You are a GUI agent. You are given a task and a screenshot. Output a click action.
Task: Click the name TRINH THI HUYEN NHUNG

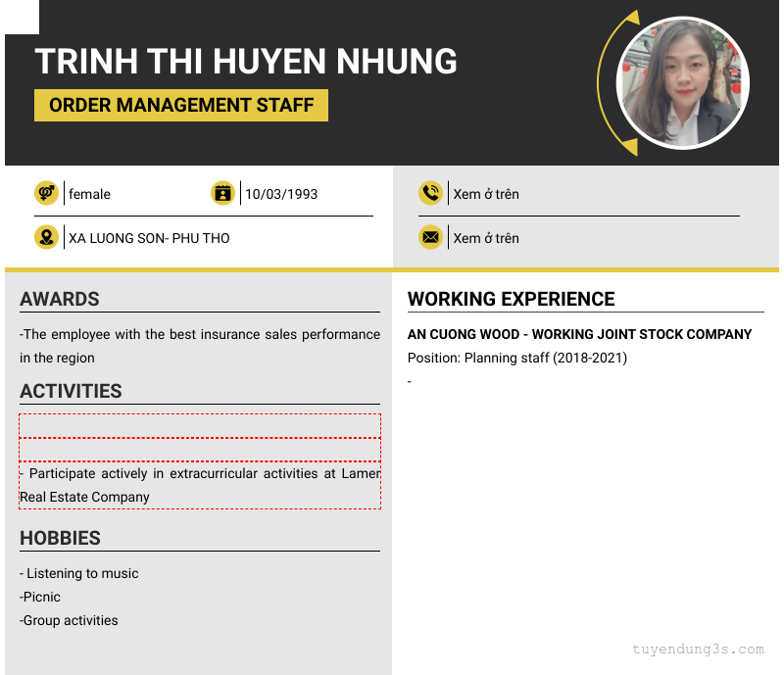246,61
